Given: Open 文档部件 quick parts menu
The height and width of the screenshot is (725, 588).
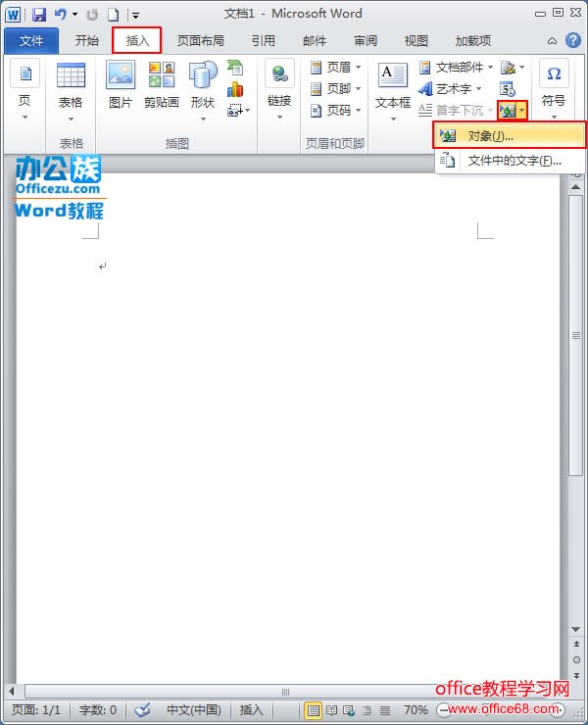Looking at the screenshot, I should tap(456, 68).
